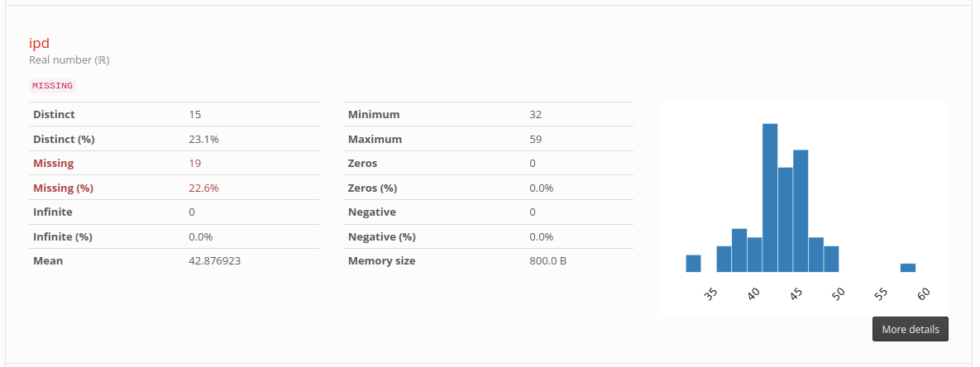Select the Minimum value 32
Viewport: 980px width, 367px height.
(x=536, y=114)
